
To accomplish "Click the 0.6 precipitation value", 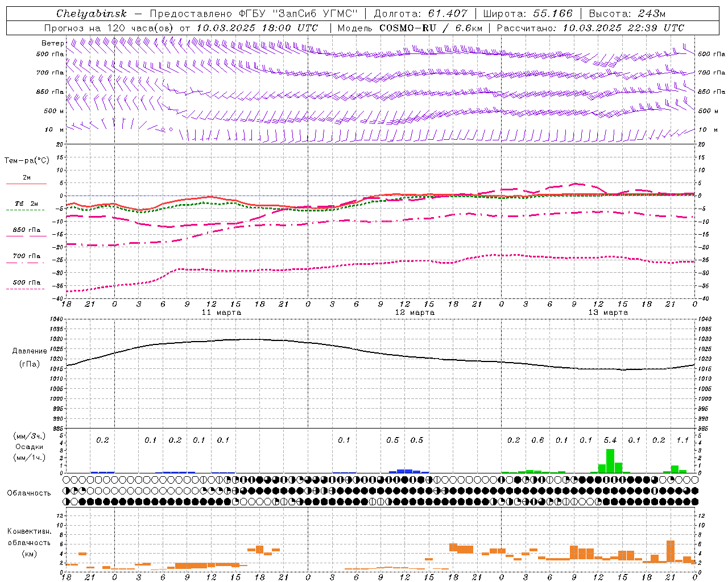I will coord(537,440).
